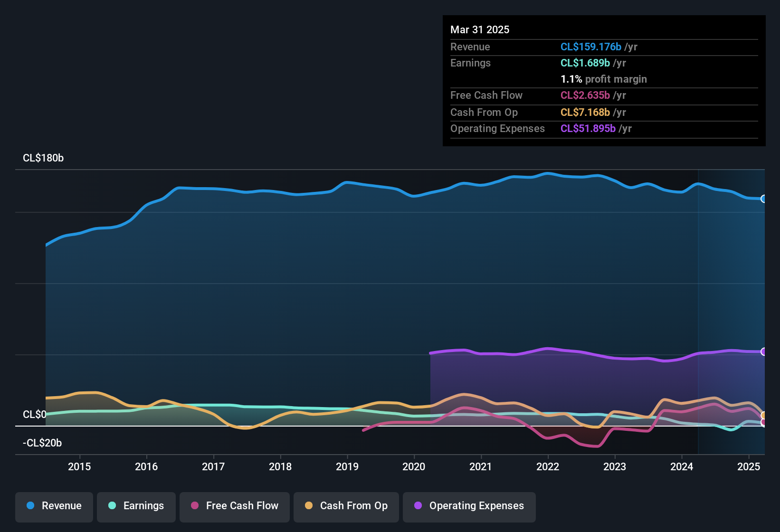The height and width of the screenshot is (532, 780).
Task: Click the peak of the Revenue curve in 2022
Action: coord(549,173)
